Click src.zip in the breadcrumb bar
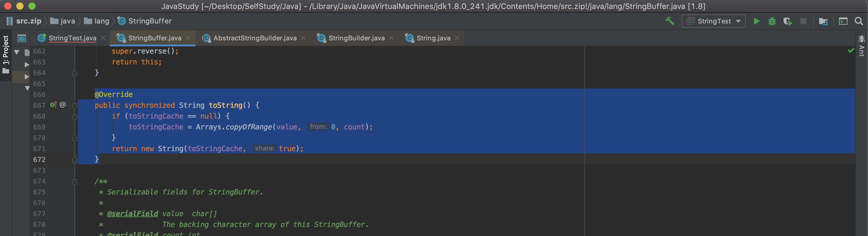This screenshot has height=236, width=868. [x=24, y=21]
